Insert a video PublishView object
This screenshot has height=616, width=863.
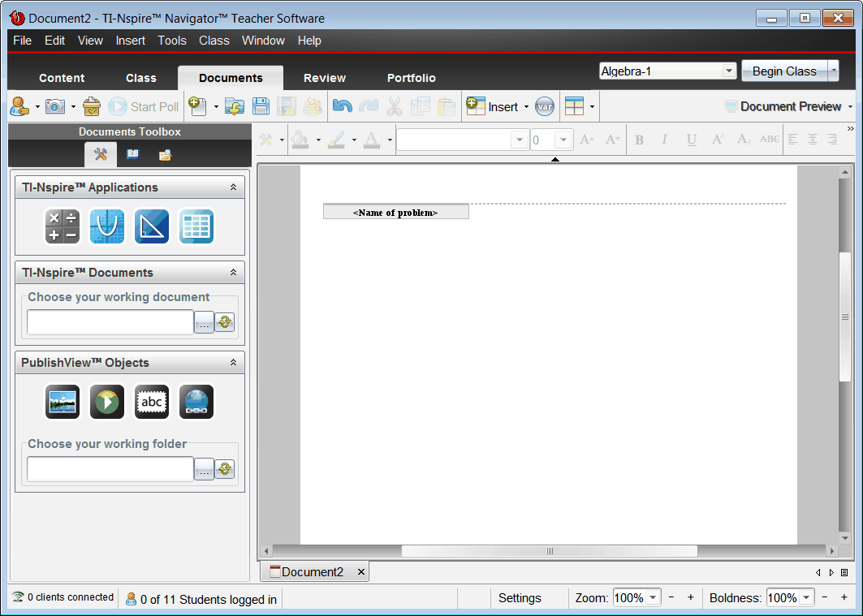tap(107, 402)
